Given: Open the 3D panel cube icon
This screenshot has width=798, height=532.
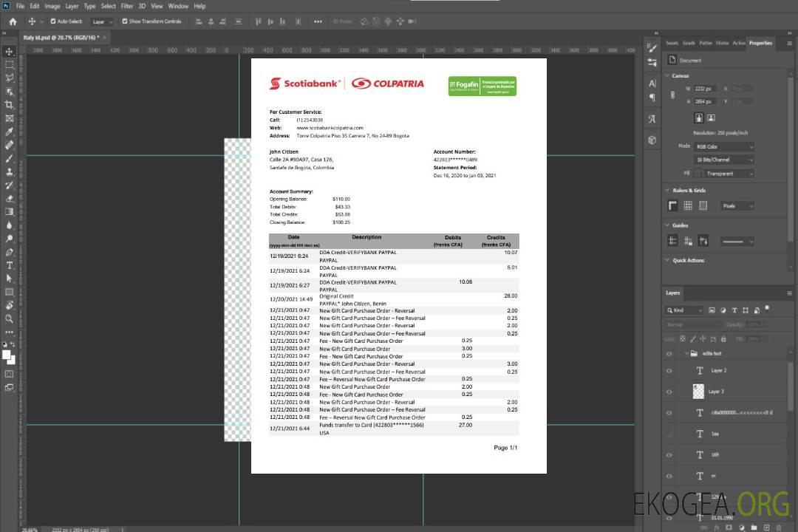Looking at the screenshot, I should coord(652,140).
